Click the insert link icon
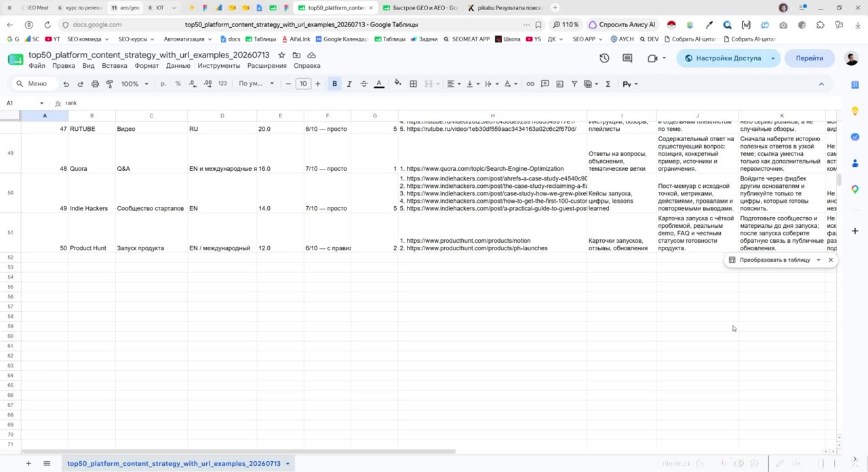868x472 pixels. [530, 84]
